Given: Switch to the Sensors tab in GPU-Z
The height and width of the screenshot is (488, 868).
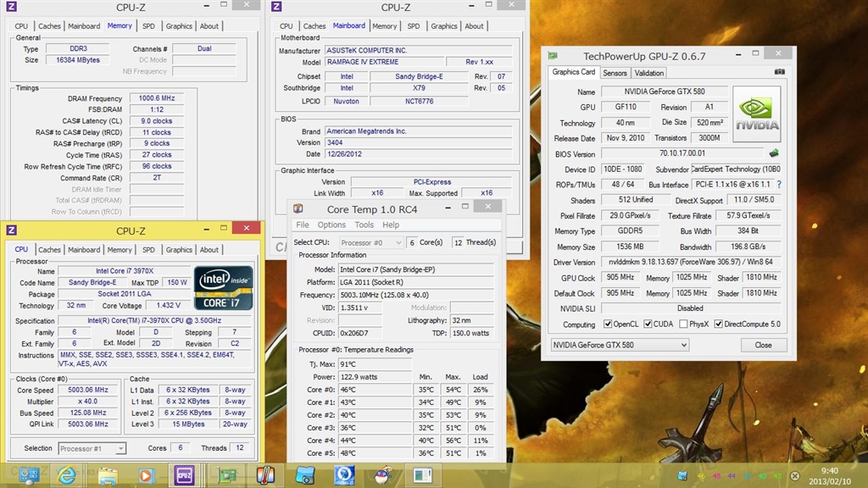Looking at the screenshot, I should click(x=615, y=73).
